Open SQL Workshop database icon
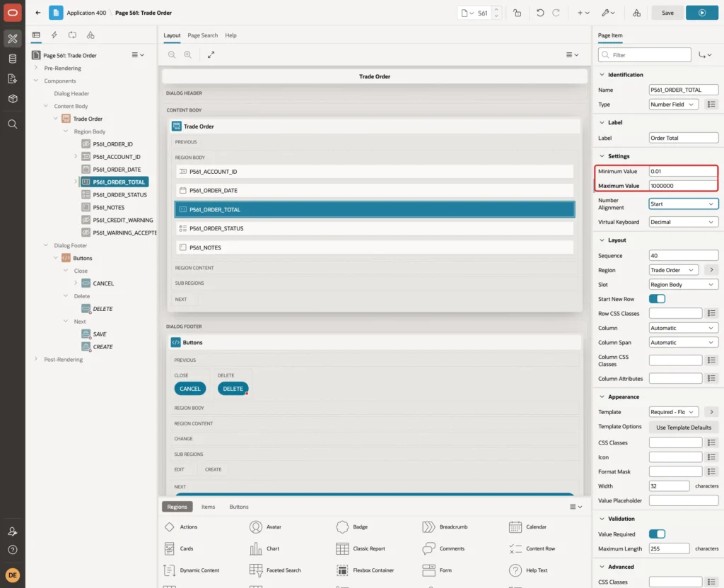Image resolution: width=724 pixels, height=588 pixels. (13, 59)
